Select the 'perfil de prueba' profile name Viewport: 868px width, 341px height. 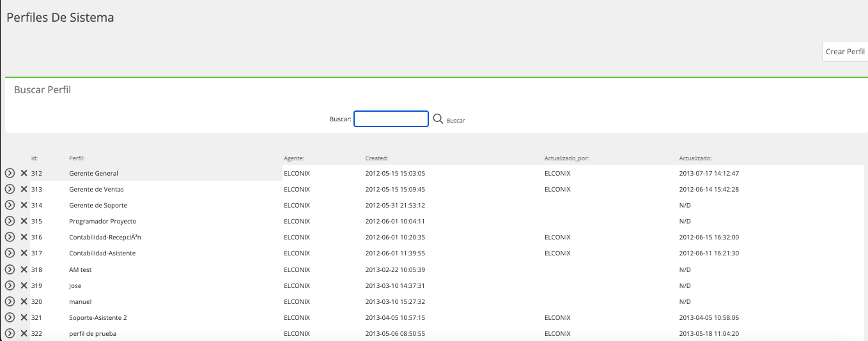point(93,333)
